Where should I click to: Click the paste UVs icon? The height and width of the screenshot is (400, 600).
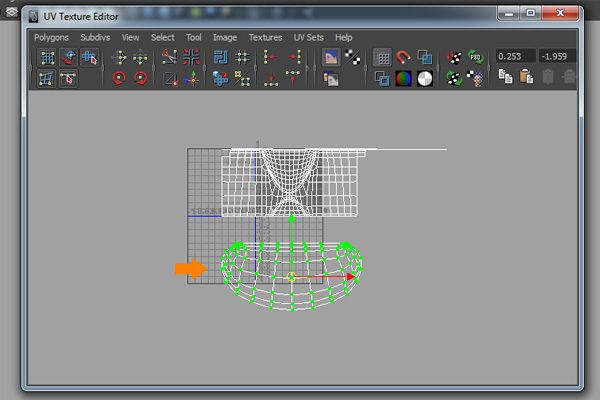pos(527,78)
